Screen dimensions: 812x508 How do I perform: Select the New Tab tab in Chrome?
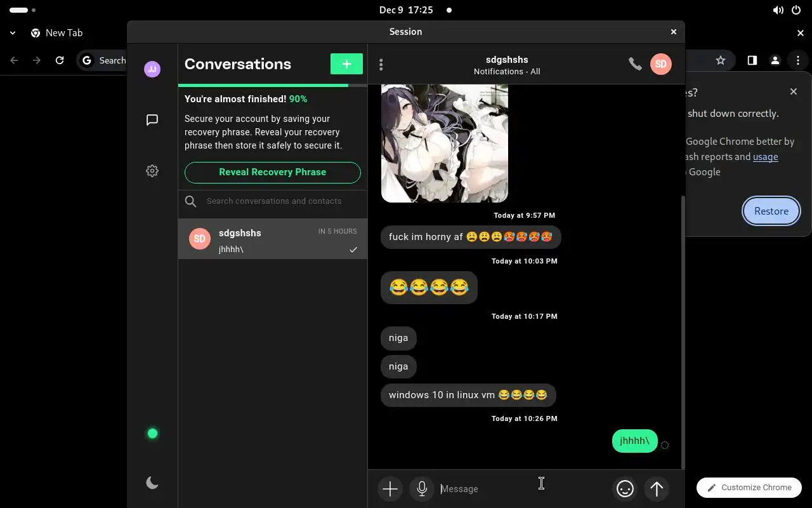click(57, 33)
